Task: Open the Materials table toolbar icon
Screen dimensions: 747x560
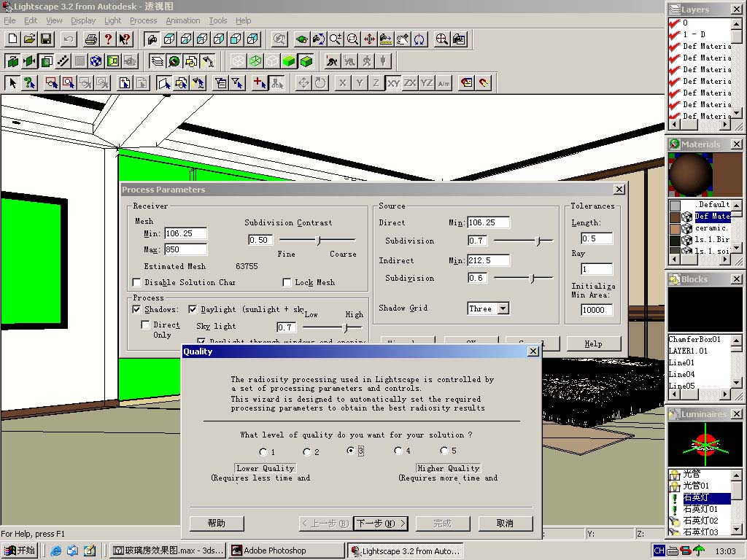Action: click(174, 61)
